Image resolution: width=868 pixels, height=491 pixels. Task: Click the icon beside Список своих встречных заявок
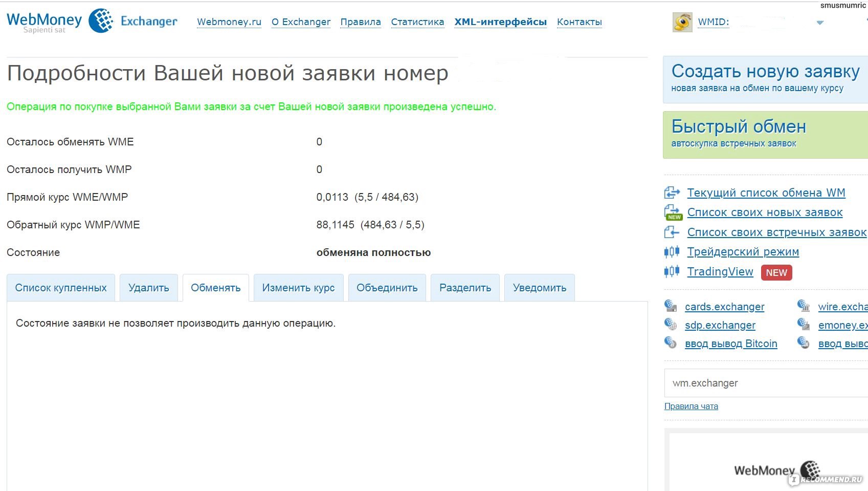click(672, 232)
